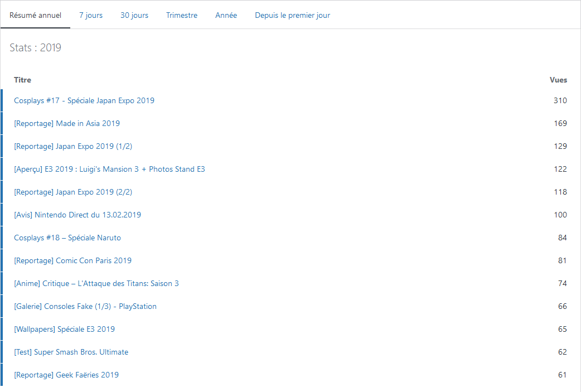Image resolution: width=581 pixels, height=392 pixels.
Task: Open the Luigi's Mansion 3 E3 preview link
Action: tap(109, 169)
